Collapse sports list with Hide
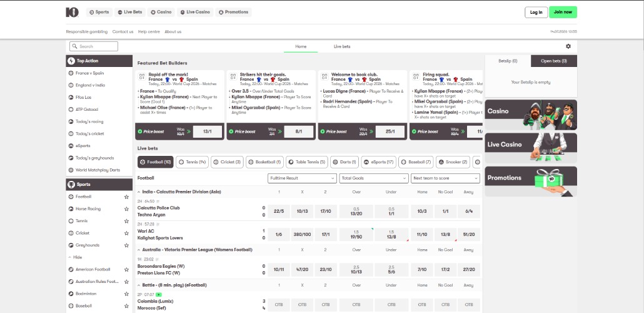Image resolution: width=644 pixels, height=313 pixels. pyautogui.click(x=75, y=257)
